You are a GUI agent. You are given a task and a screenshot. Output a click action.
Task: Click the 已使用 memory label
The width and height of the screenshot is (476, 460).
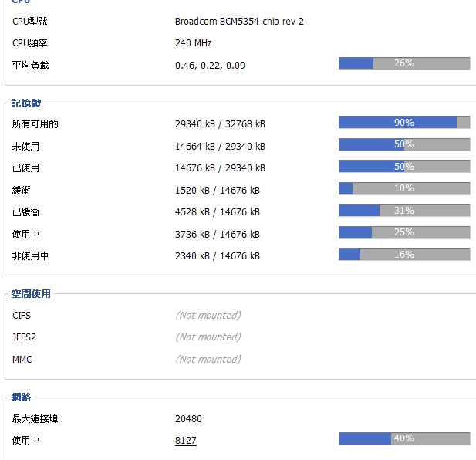coord(25,168)
